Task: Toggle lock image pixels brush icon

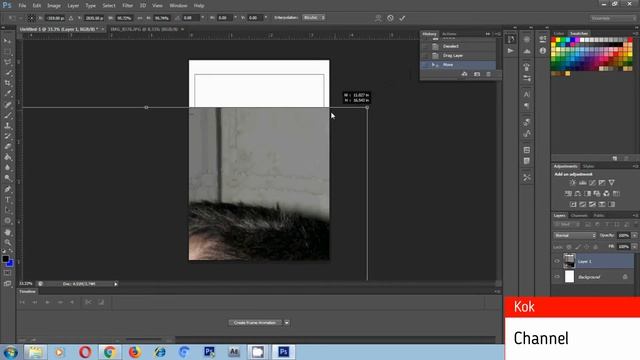Action: tap(578, 247)
